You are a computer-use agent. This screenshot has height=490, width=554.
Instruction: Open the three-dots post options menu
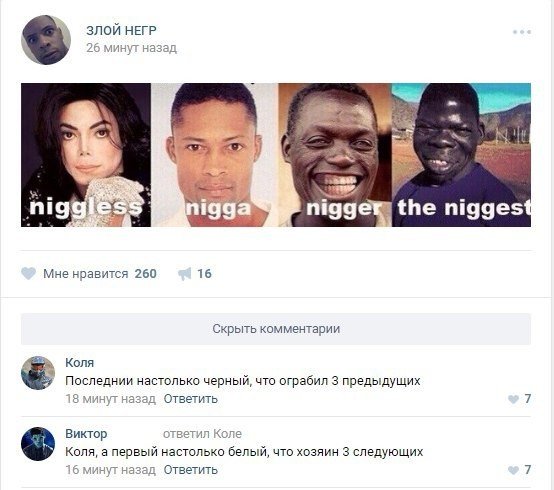(x=522, y=32)
